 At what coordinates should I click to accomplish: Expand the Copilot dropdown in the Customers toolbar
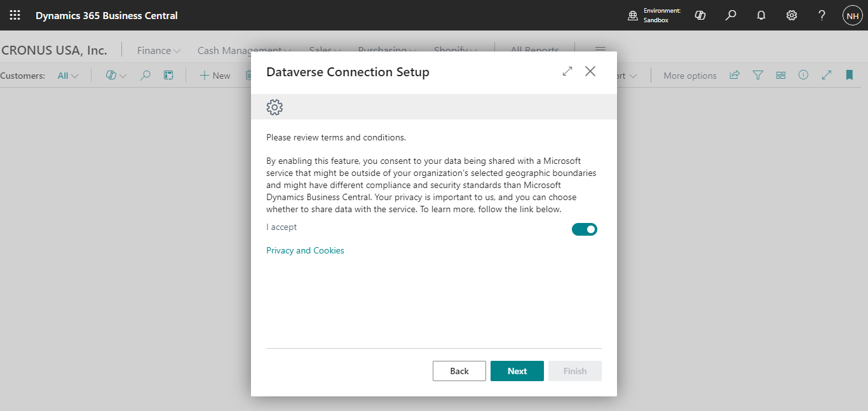coord(116,76)
